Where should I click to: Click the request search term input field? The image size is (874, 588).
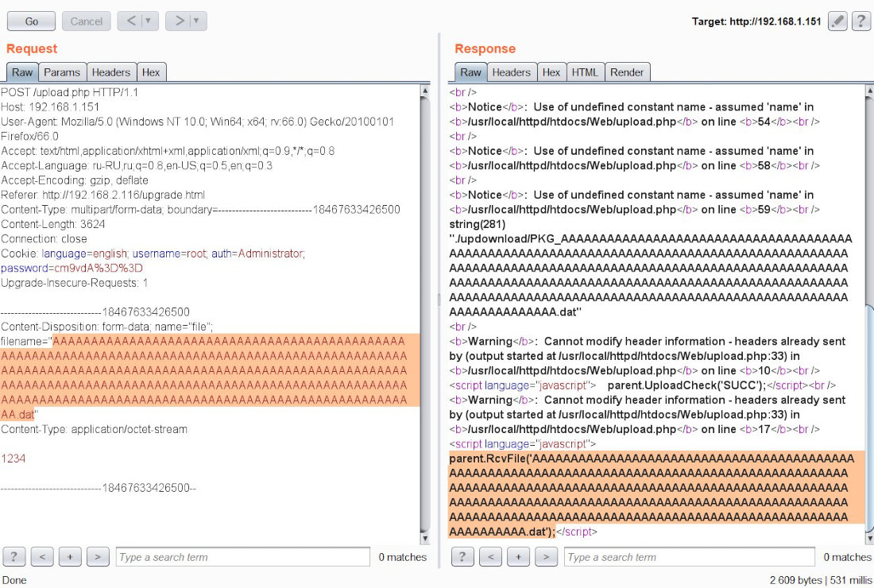(x=243, y=557)
